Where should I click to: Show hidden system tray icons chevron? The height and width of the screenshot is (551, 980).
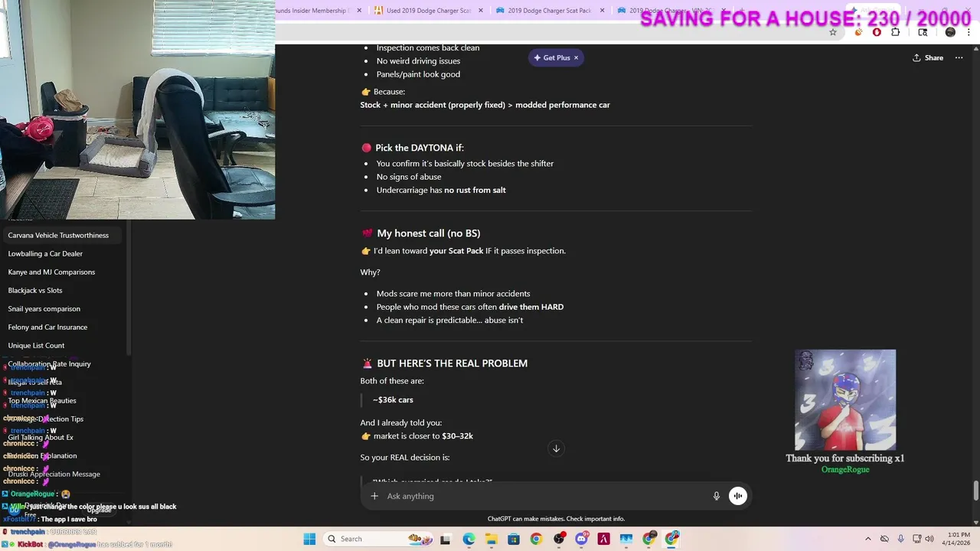pos(867,539)
